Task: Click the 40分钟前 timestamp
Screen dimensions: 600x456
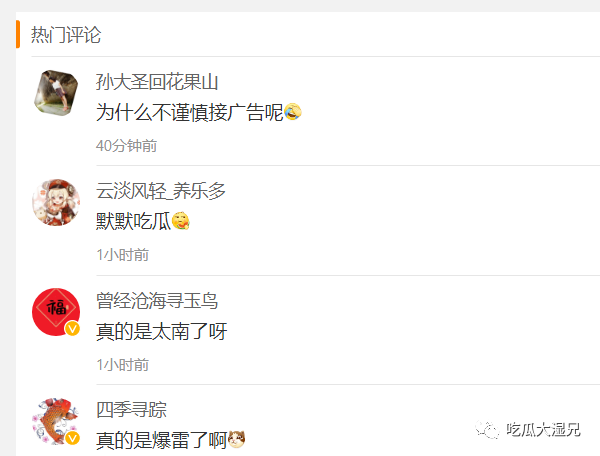Action: pyautogui.click(x=126, y=146)
